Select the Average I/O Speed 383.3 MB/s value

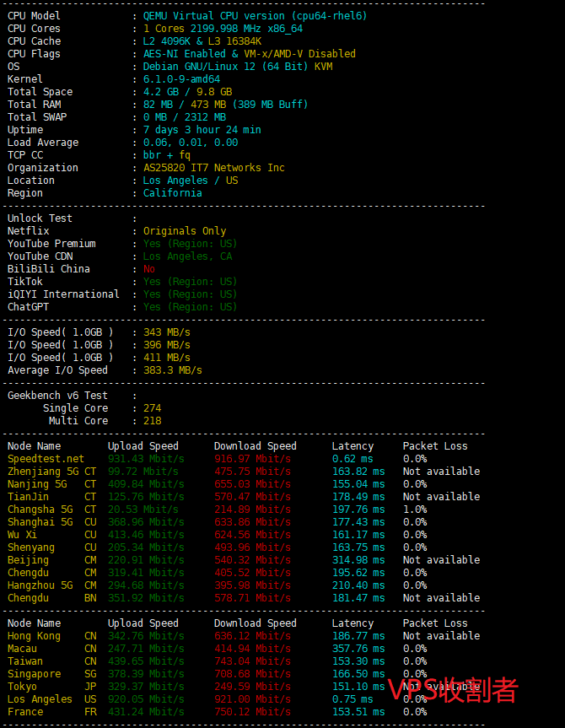[172, 370]
